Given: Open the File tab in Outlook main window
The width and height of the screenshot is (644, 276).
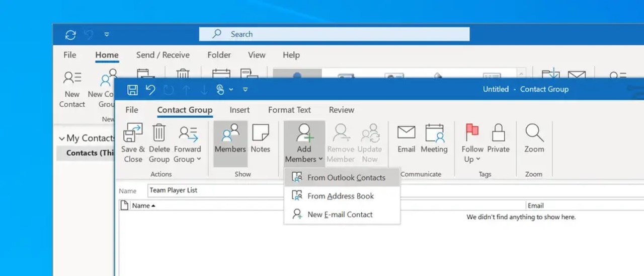Looking at the screenshot, I should pos(70,55).
